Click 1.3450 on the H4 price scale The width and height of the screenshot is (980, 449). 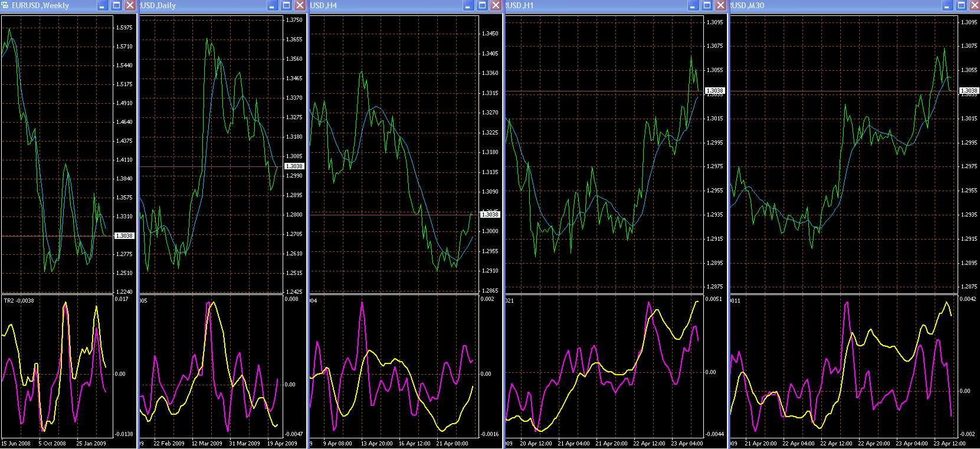[490, 34]
